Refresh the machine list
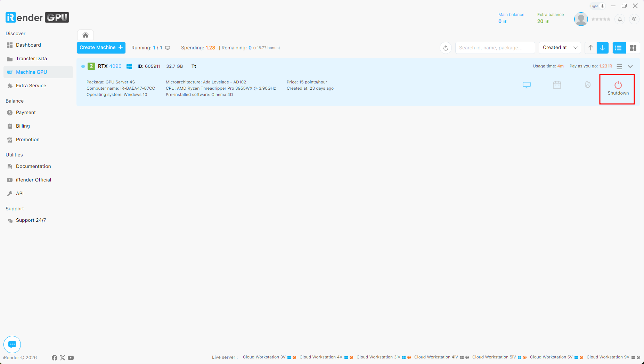 point(446,48)
